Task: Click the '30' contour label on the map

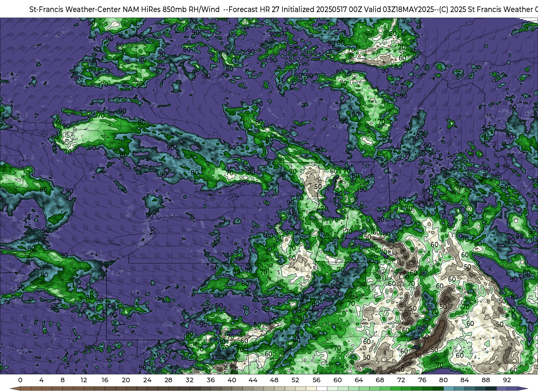Action: 418,356
